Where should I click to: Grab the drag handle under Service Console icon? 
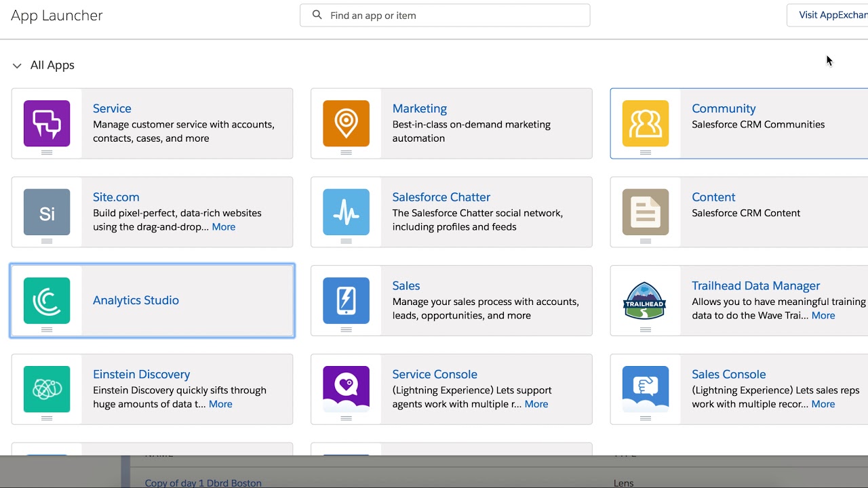tap(346, 418)
